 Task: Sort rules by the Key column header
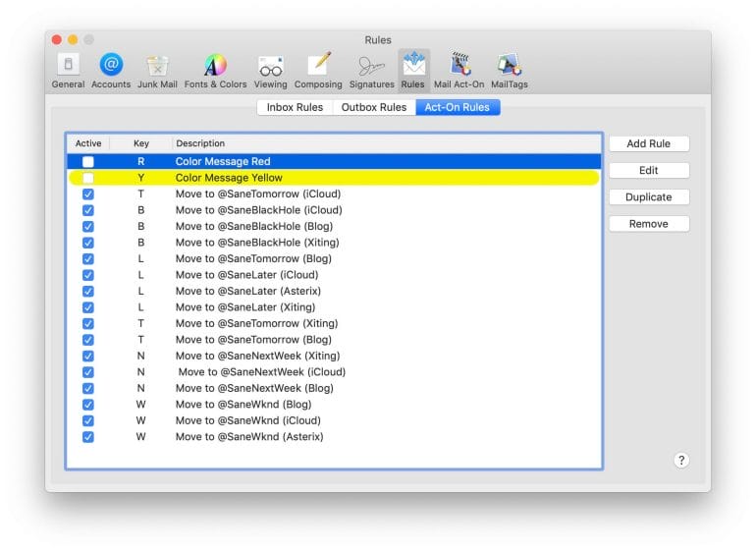(x=141, y=143)
